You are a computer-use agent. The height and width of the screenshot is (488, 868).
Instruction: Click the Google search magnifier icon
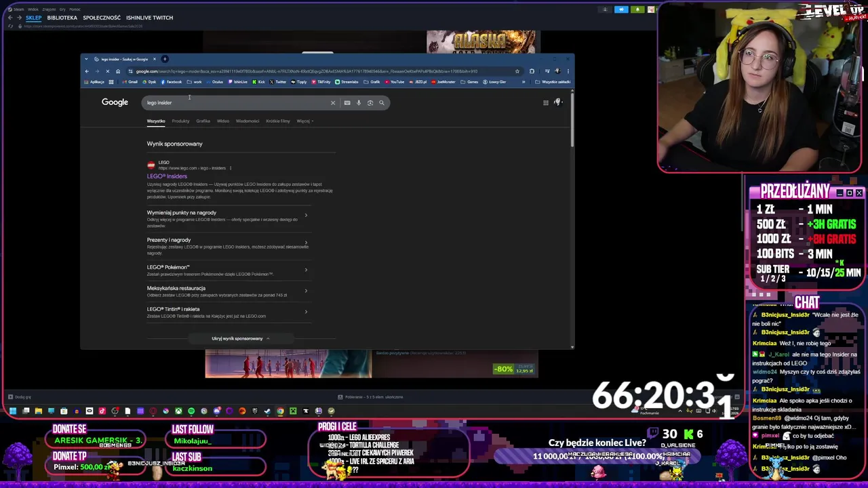[382, 103]
